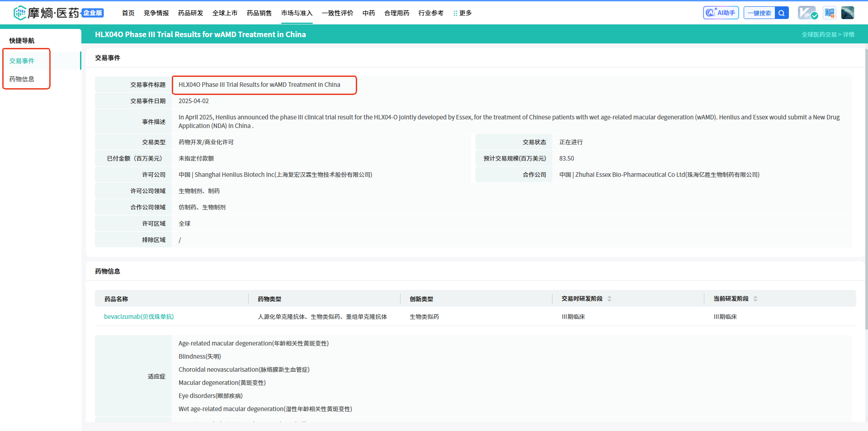Expand the 更多 menu

462,13
